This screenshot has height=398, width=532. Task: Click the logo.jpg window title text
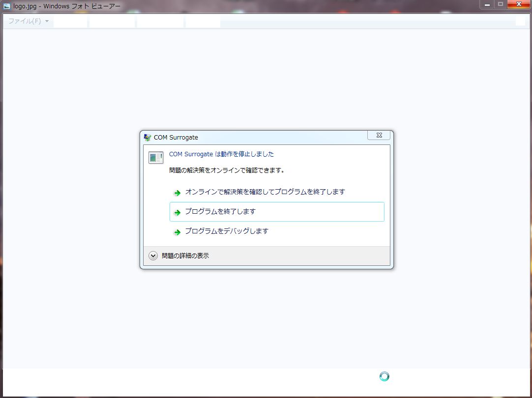pyautogui.click(x=66, y=6)
